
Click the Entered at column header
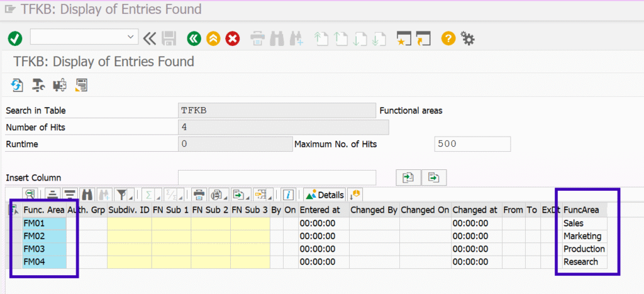[324, 210]
